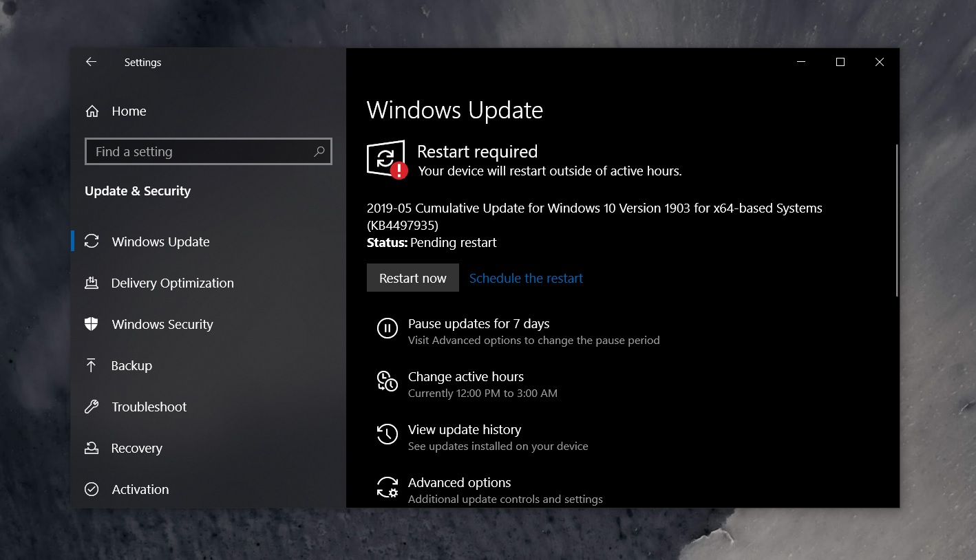Click the active hours clock icon
Image resolution: width=976 pixels, height=560 pixels.
(388, 381)
